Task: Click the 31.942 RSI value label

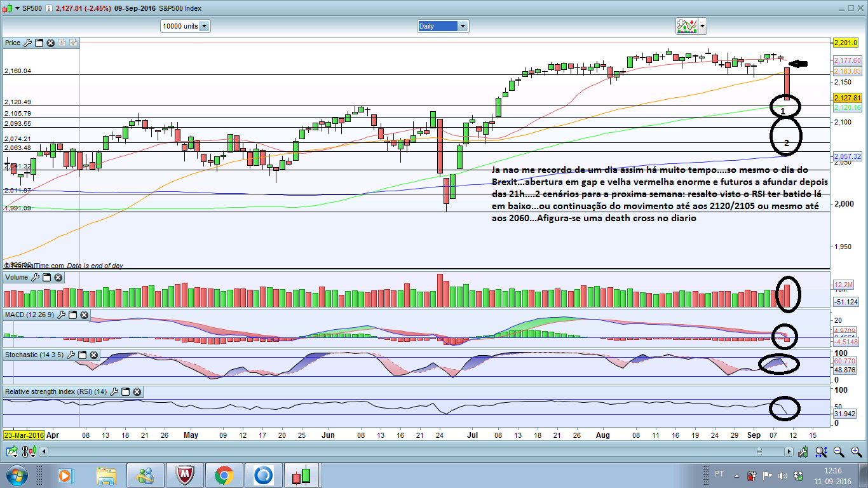Action: (844, 414)
